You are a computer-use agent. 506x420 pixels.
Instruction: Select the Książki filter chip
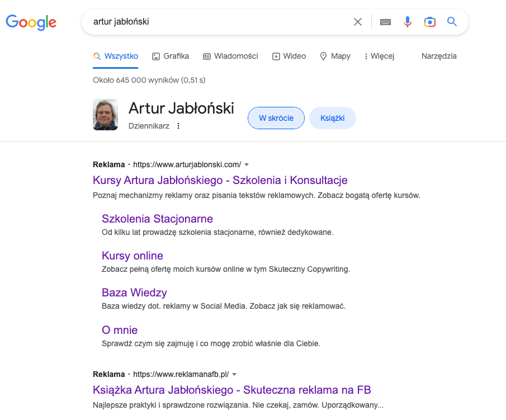click(x=333, y=118)
